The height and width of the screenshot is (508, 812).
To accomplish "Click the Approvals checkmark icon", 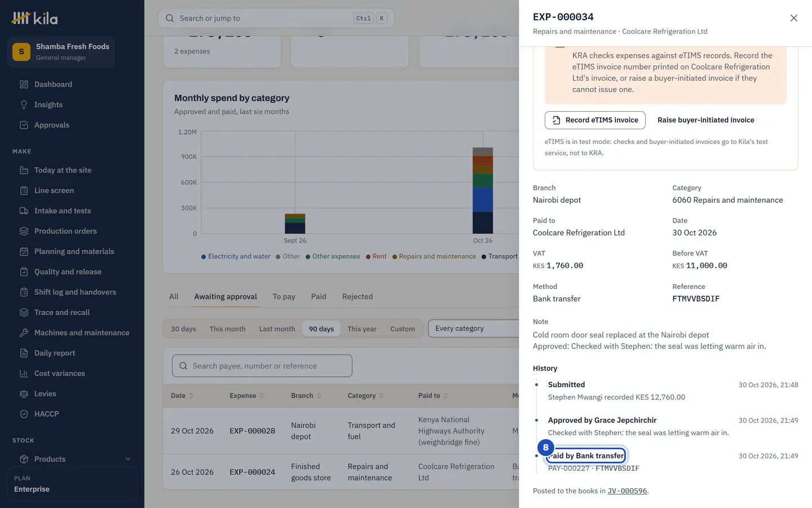I will (x=24, y=125).
